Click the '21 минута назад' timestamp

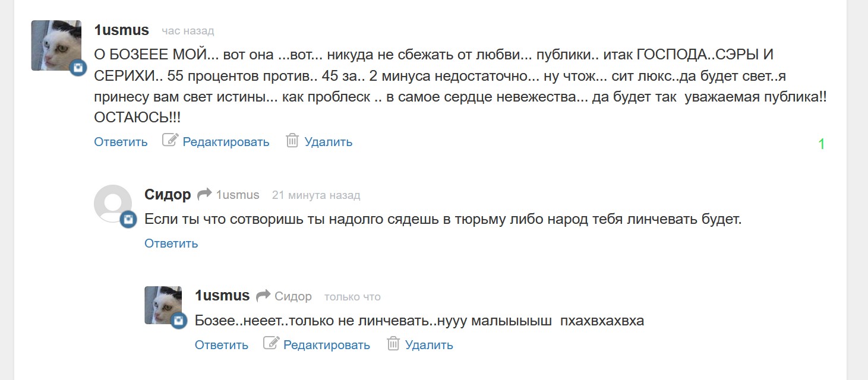[316, 195]
